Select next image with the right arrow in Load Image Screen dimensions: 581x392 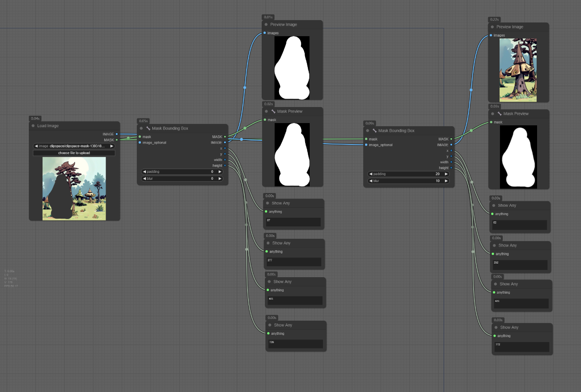112,146
